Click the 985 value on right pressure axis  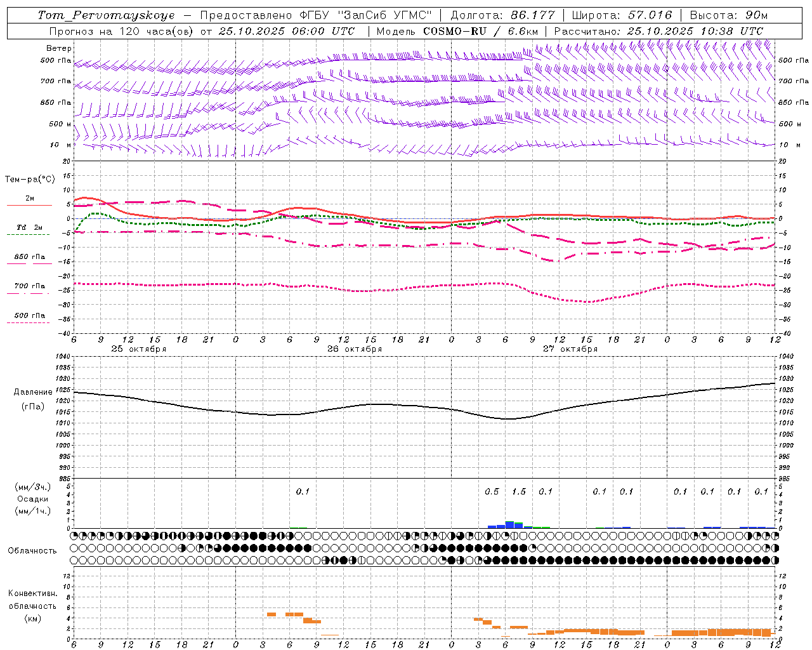click(785, 479)
